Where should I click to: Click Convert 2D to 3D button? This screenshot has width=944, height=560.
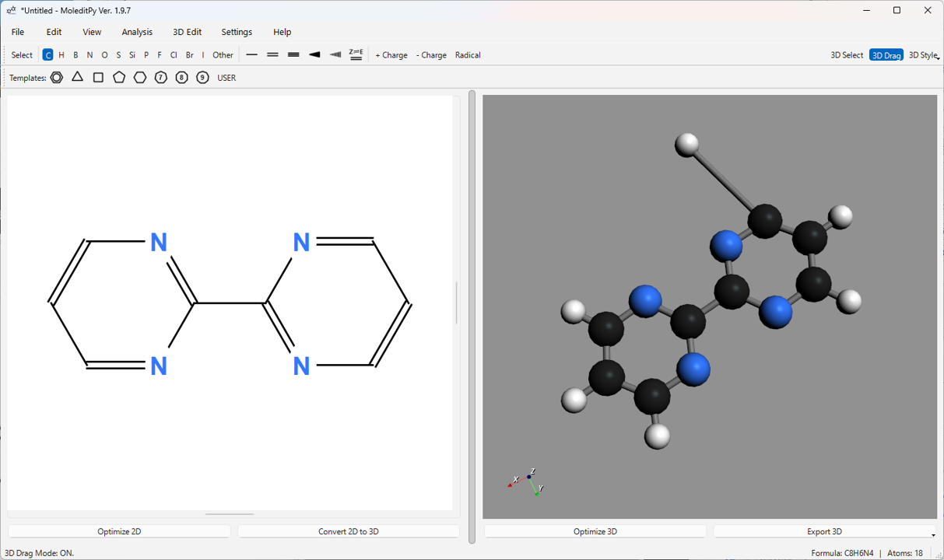(x=348, y=532)
